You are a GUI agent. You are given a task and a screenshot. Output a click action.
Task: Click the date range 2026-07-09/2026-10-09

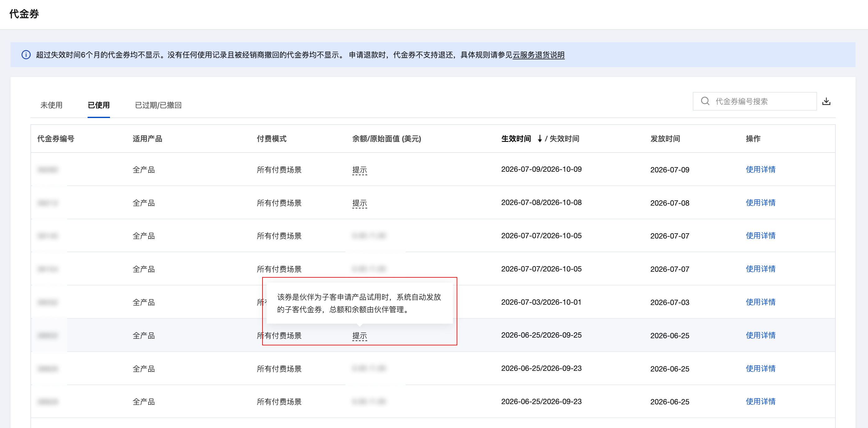541,169
